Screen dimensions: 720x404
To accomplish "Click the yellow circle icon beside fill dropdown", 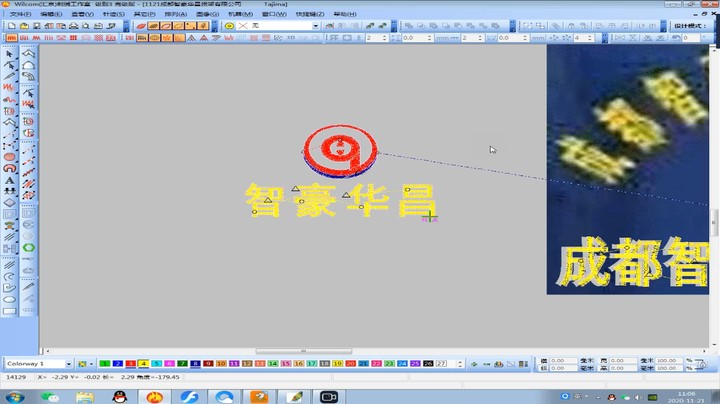I will [230, 26].
